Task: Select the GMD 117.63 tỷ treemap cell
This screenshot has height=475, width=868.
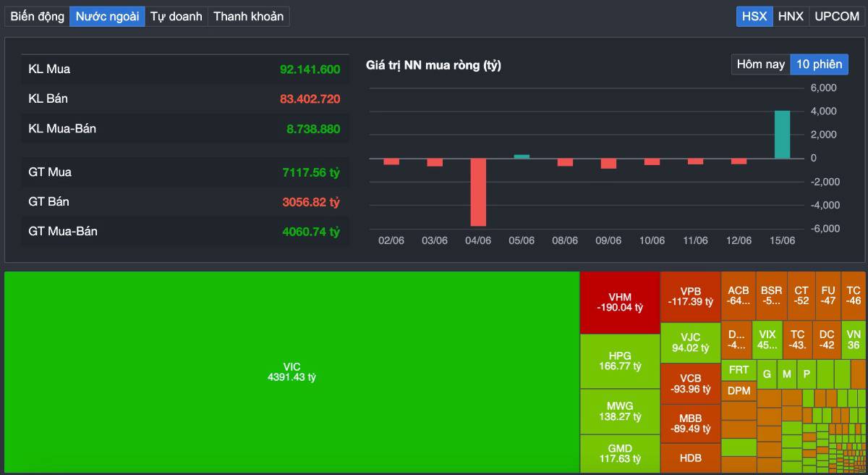Action: click(620, 454)
